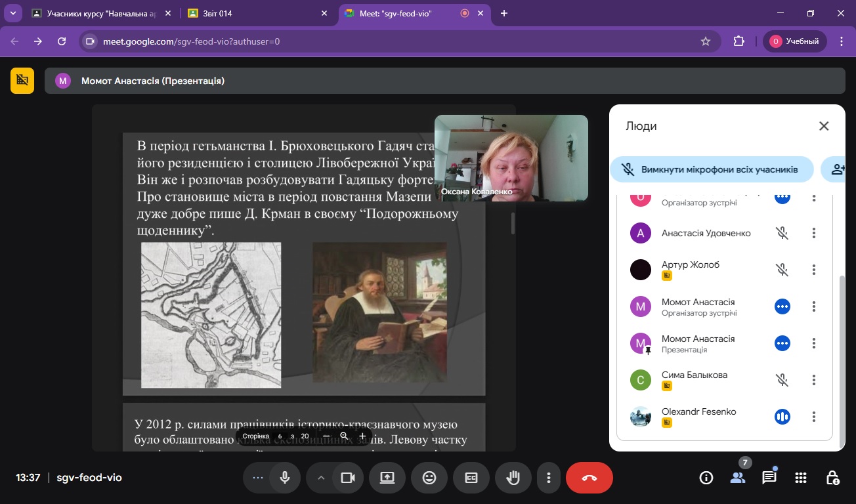Open the chat with everyone
The image size is (856, 504).
click(x=769, y=478)
